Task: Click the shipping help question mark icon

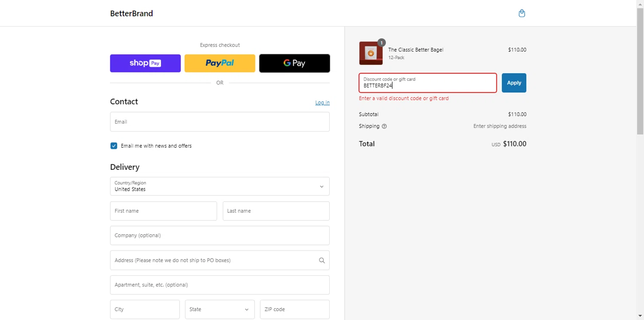Action: 384,127
